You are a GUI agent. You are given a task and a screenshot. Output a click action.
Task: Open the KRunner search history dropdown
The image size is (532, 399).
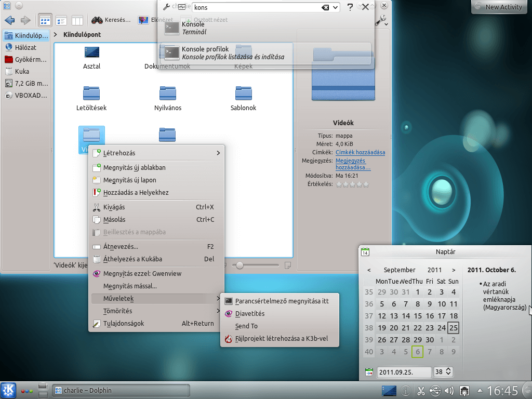[x=336, y=7]
